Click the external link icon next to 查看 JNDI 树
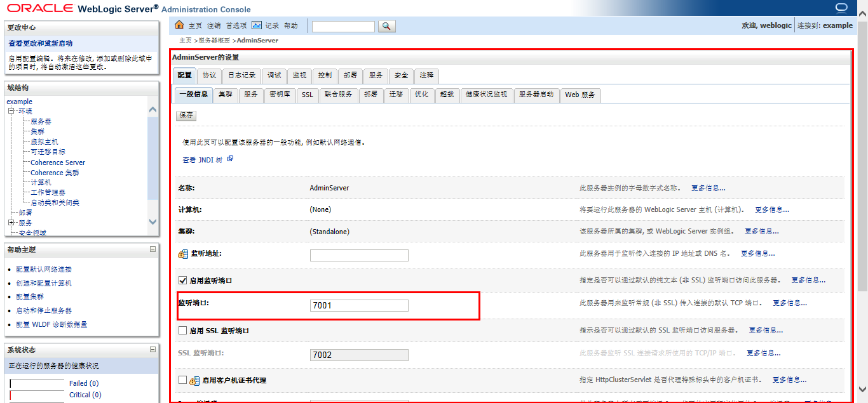This screenshot has height=403, width=868. (x=230, y=159)
